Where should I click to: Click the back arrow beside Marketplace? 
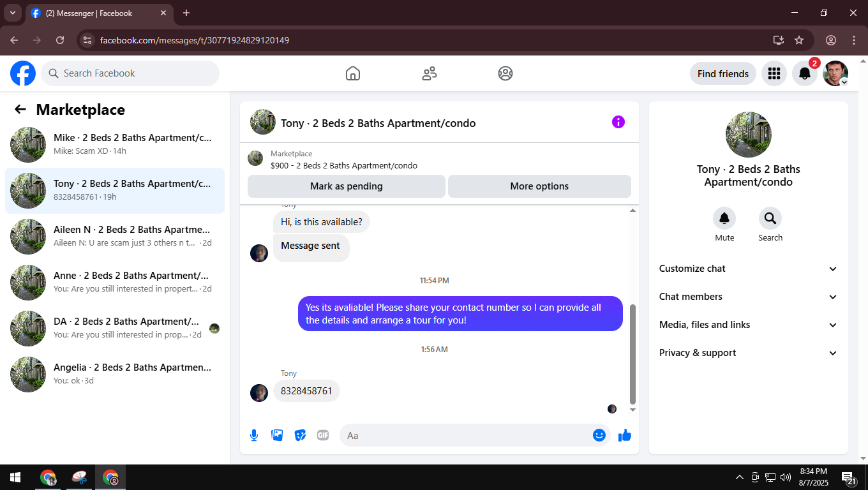tap(20, 109)
